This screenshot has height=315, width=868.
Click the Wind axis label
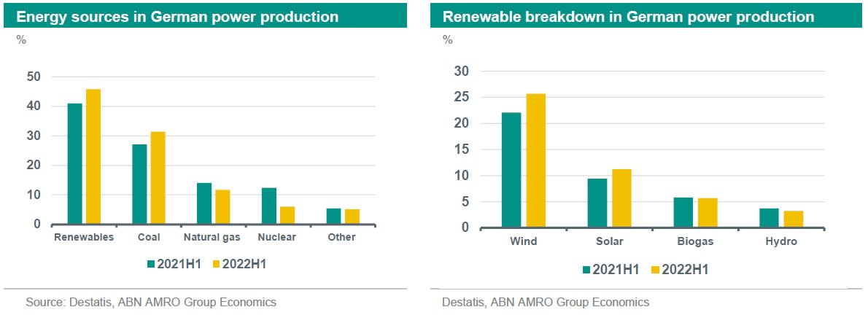pos(524,242)
